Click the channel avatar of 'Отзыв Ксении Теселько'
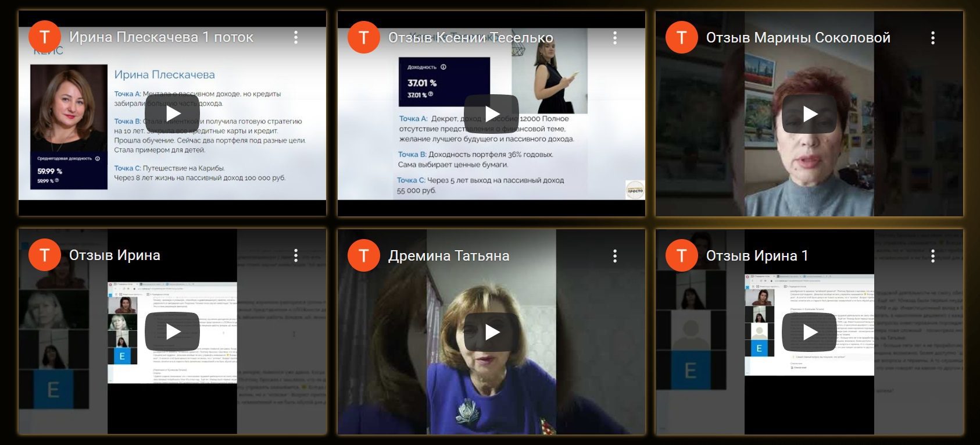The width and height of the screenshot is (980, 445). pos(364,37)
